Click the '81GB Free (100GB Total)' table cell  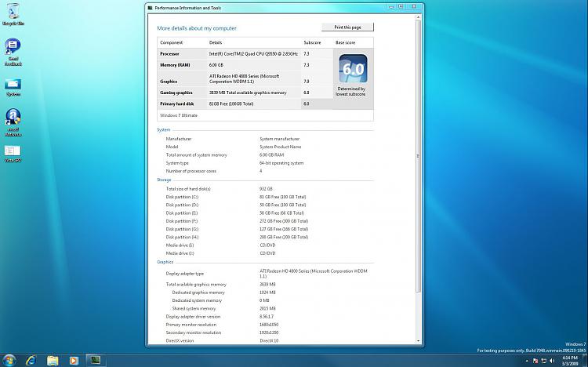click(231, 104)
